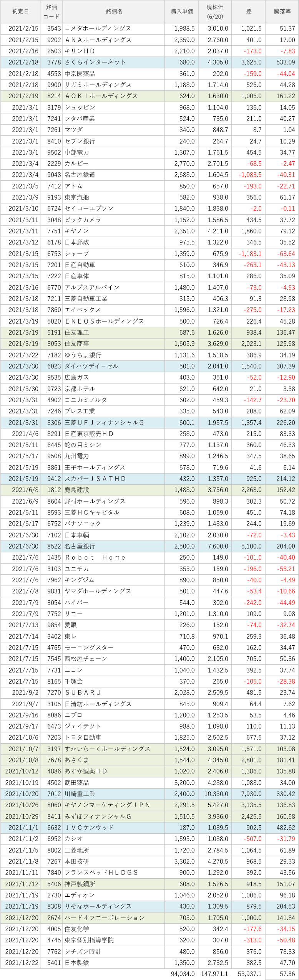The height and width of the screenshot is (980, 299).
Task: Click the 銘柄コード column header
Action: pyautogui.click(x=51, y=12)
